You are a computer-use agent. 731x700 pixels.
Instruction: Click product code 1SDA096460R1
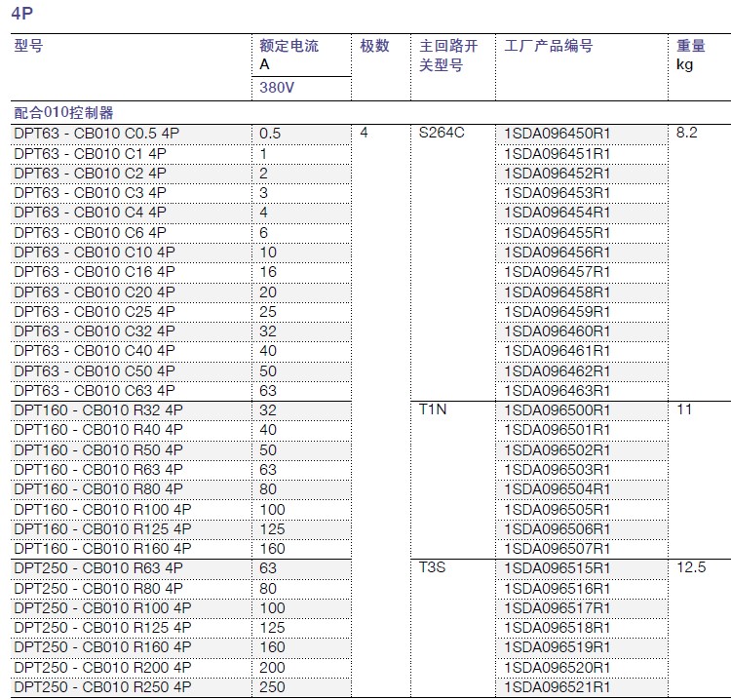(x=558, y=331)
